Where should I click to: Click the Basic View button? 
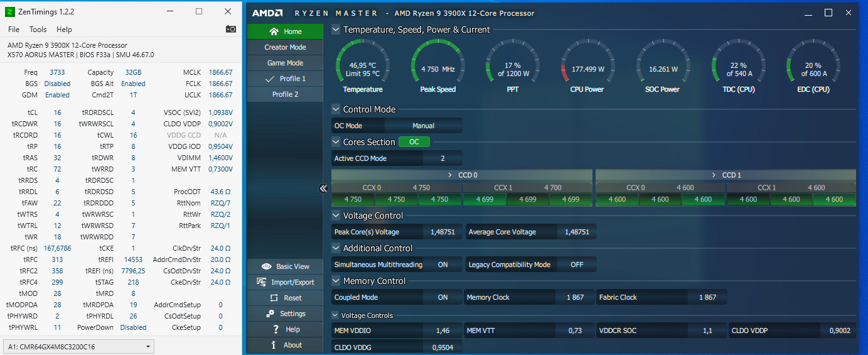[285, 266]
